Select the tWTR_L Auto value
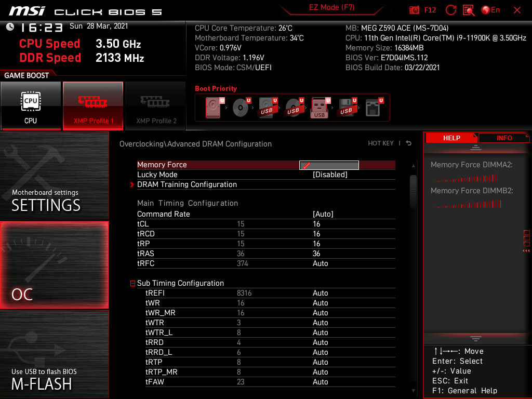Viewport: 532px width, 399px height. tap(320, 332)
